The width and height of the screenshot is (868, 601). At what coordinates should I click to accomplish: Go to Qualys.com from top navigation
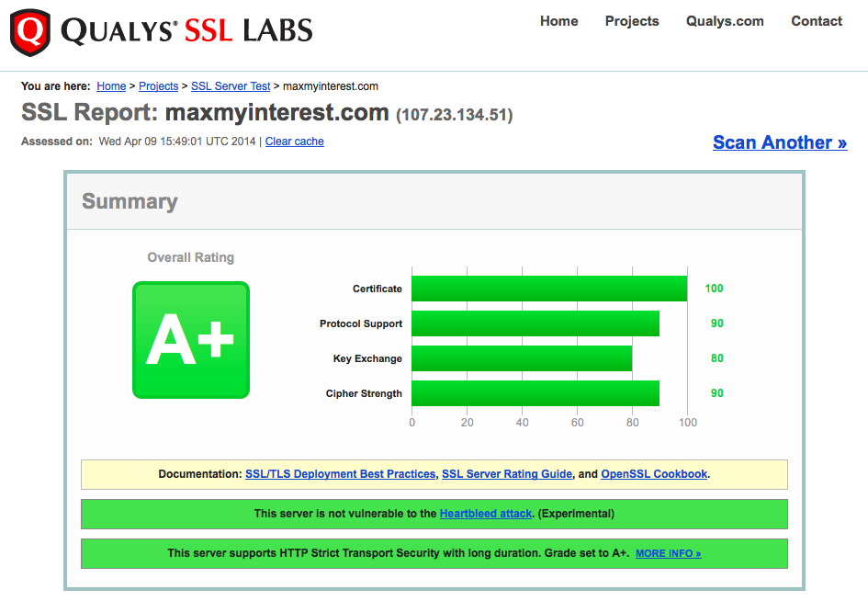[725, 21]
